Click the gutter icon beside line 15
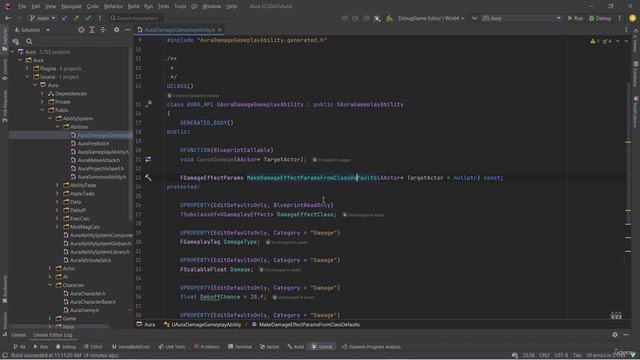Viewport: 640px width, 360px height. (x=149, y=104)
